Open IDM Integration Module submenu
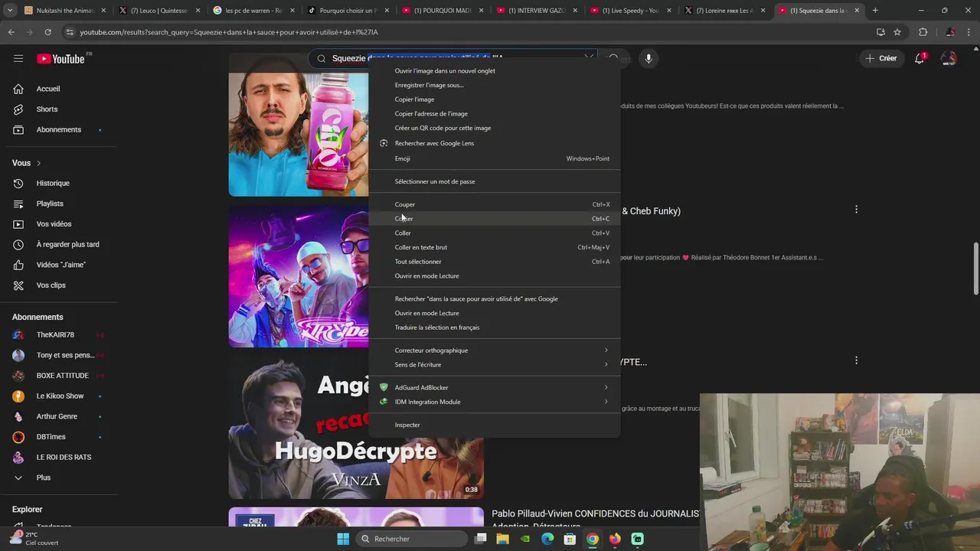 pyautogui.click(x=495, y=402)
